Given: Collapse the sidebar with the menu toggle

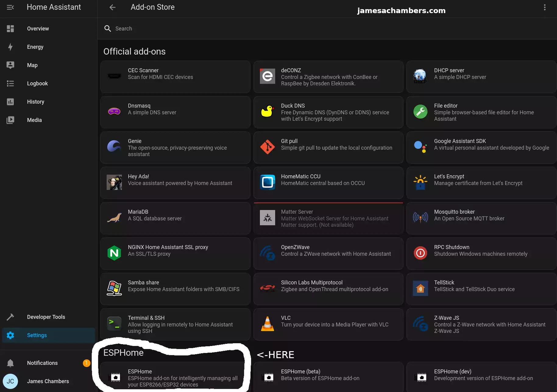Looking at the screenshot, I should 10,7.
